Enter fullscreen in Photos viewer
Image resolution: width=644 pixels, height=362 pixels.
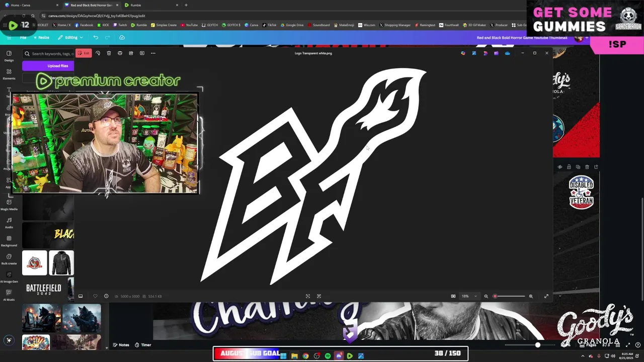point(546,296)
